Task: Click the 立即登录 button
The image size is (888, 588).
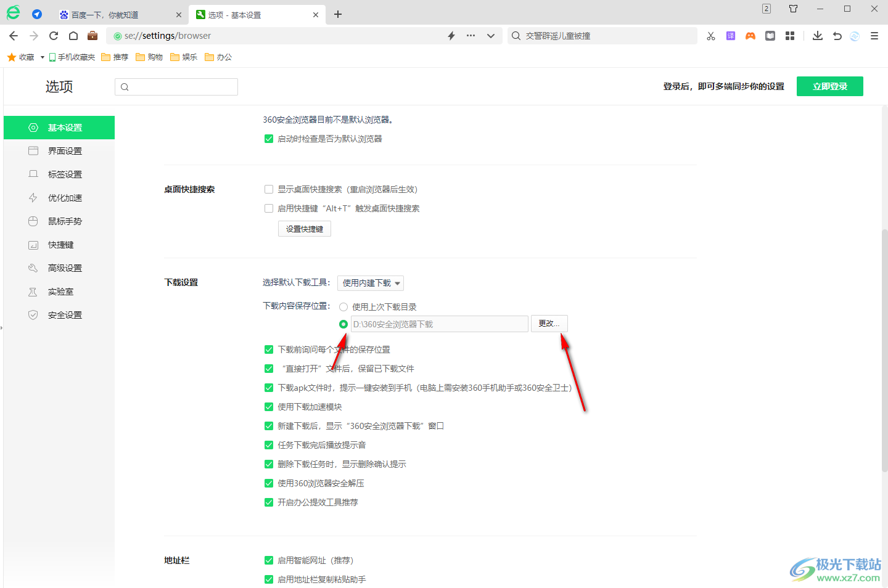Action: coord(830,86)
